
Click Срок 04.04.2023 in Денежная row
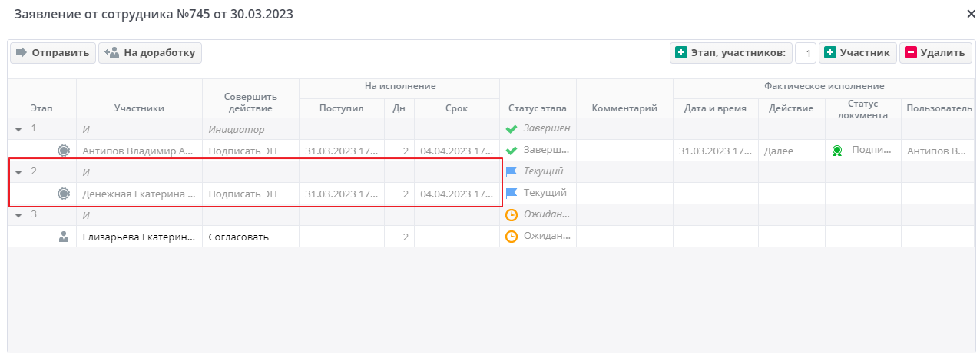click(x=456, y=194)
